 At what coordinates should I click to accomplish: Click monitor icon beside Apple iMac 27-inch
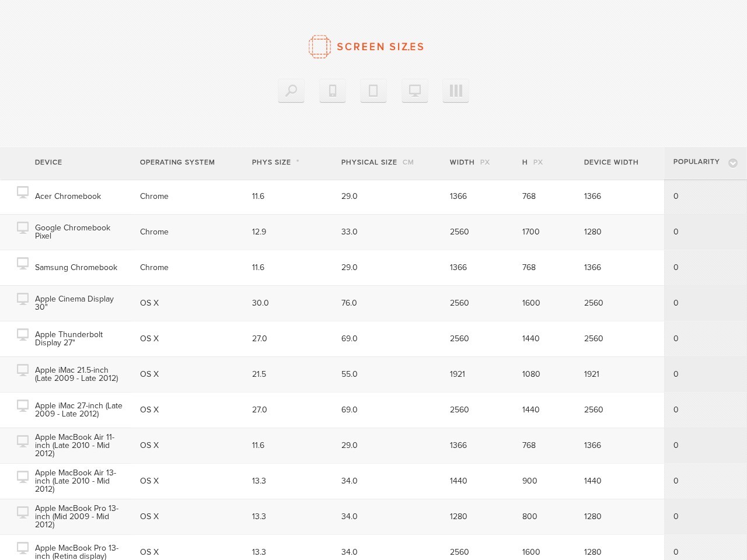(23, 406)
